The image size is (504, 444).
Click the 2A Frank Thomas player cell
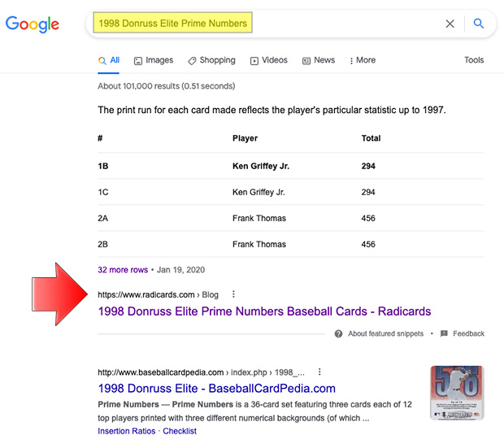click(259, 218)
